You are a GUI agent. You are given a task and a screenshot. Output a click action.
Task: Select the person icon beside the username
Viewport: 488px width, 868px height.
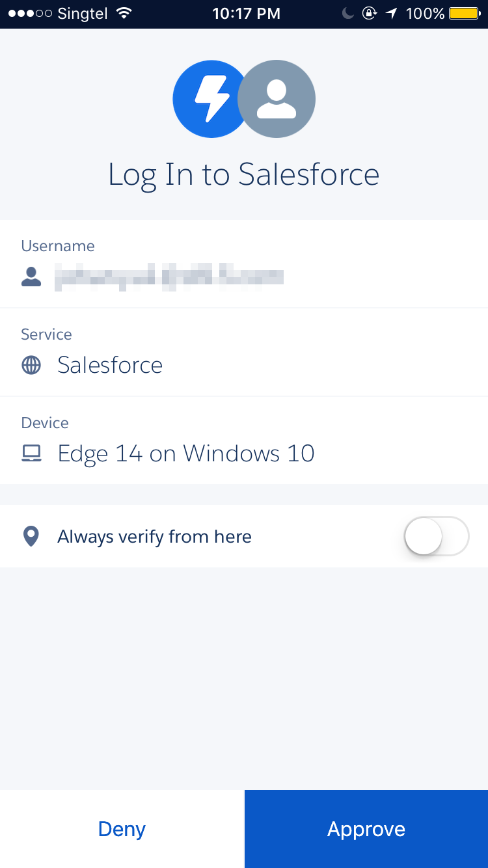tap(31, 276)
